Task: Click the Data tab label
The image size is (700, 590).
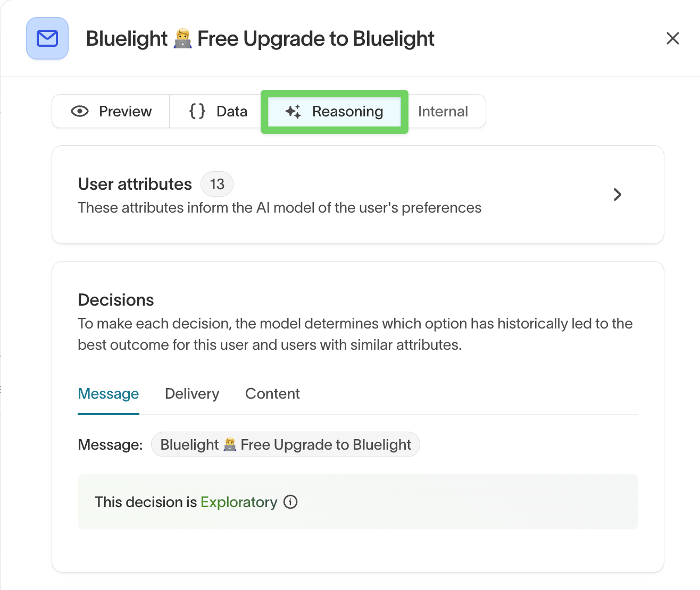Action: point(232,111)
